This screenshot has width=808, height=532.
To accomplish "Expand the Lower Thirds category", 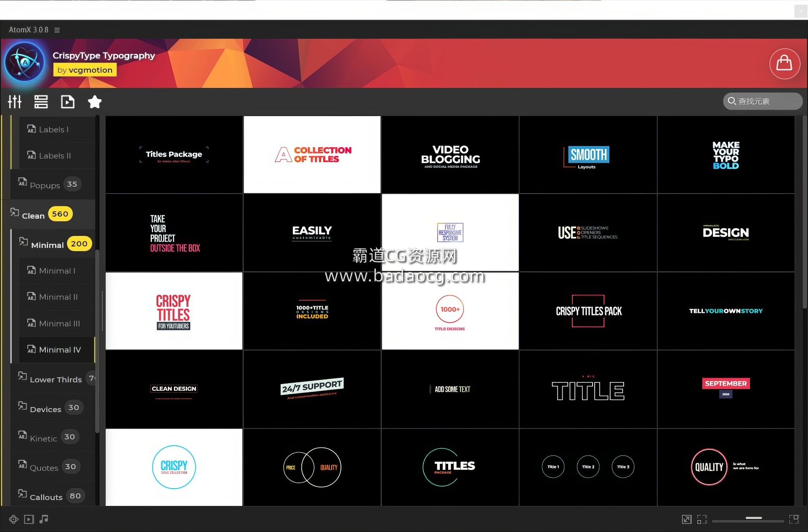I will pyautogui.click(x=53, y=378).
